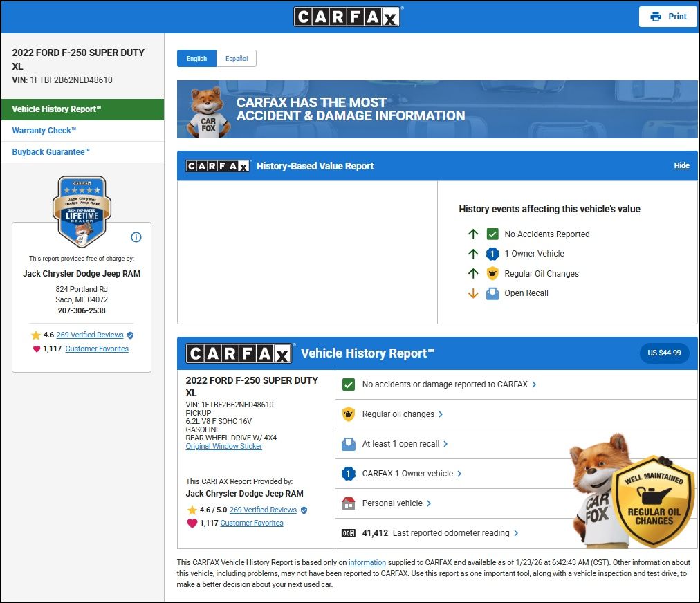Click the Lifetime Dealer award badge
Viewport: 700px width, 603px height.
tap(82, 212)
